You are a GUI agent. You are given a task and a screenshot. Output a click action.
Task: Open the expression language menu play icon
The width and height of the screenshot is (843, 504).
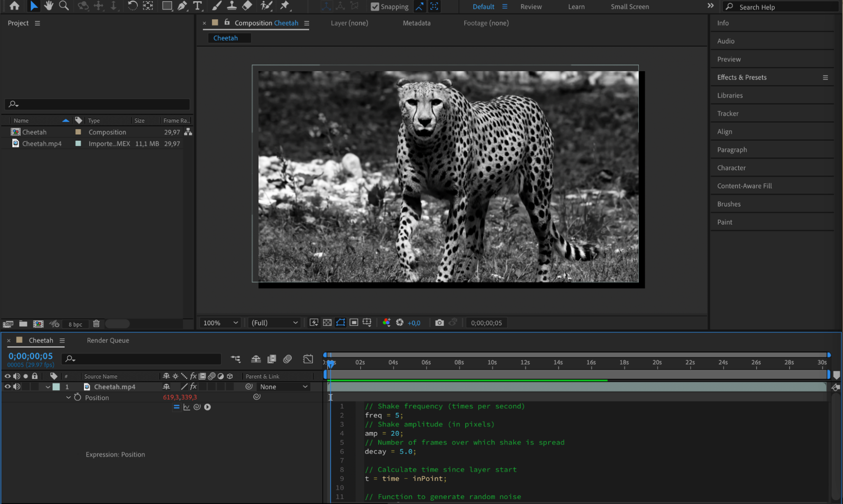pos(207,407)
